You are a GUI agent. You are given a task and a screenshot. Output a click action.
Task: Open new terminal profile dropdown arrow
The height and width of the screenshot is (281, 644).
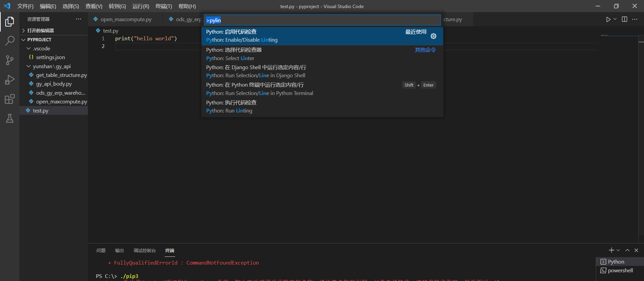point(618,250)
